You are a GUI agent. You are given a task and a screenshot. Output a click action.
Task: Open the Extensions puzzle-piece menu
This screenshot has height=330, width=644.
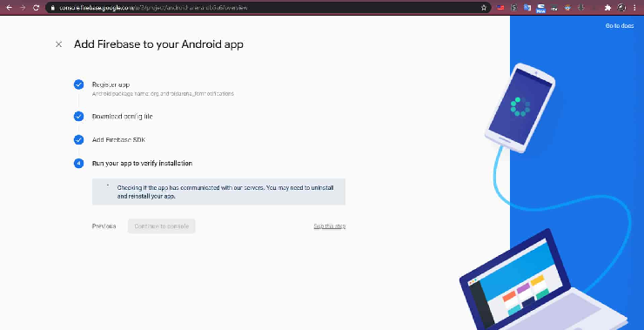(x=607, y=7)
